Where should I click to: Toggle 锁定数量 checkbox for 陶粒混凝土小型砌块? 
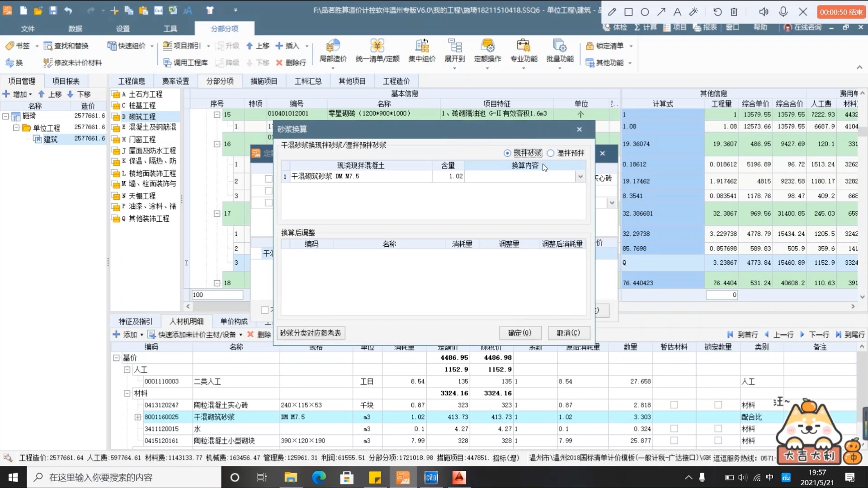(x=718, y=440)
